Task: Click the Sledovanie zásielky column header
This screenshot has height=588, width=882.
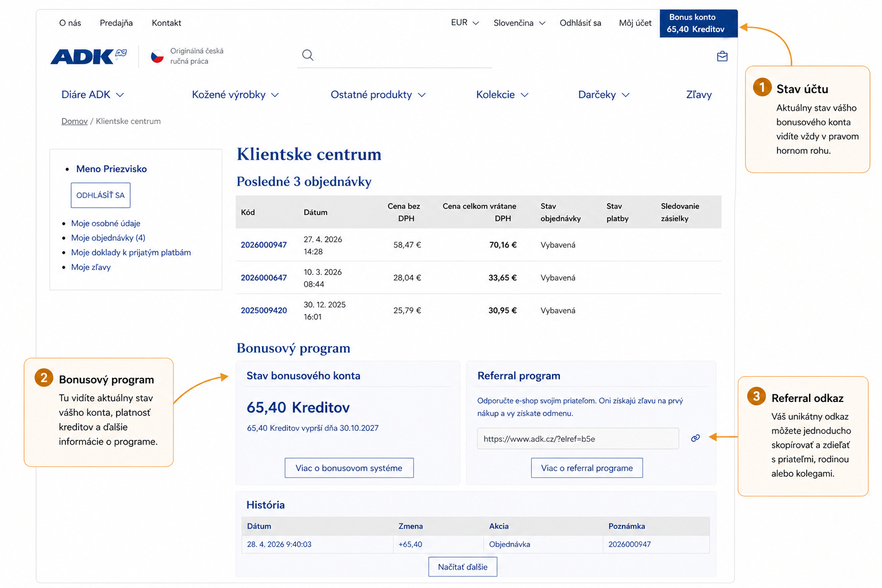Action: point(680,212)
